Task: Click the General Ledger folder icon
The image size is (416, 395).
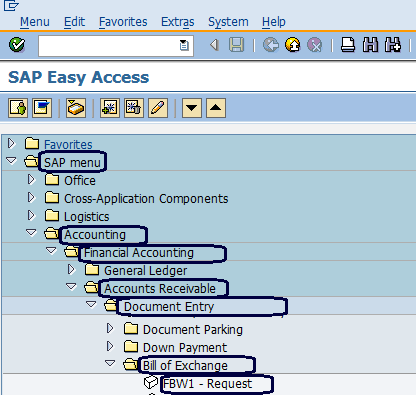Action: point(92,269)
